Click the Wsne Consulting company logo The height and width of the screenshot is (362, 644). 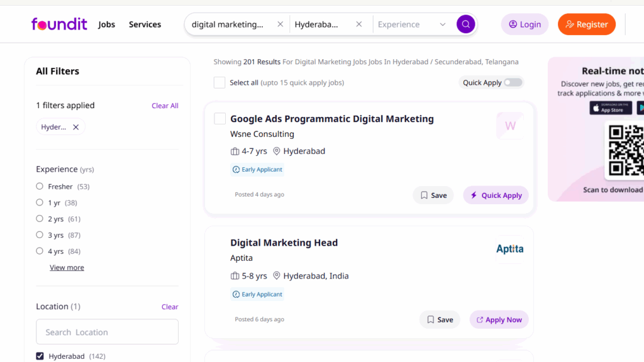click(x=510, y=126)
